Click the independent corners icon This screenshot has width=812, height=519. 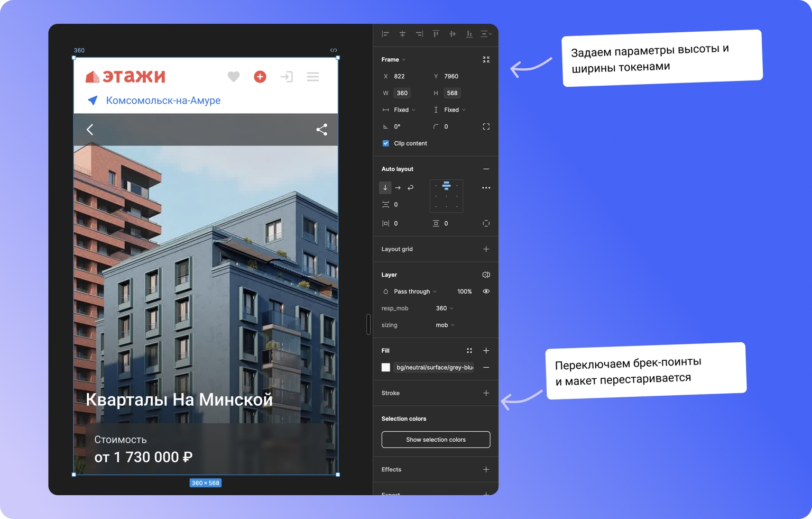pyautogui.click(x=486, y=127)
